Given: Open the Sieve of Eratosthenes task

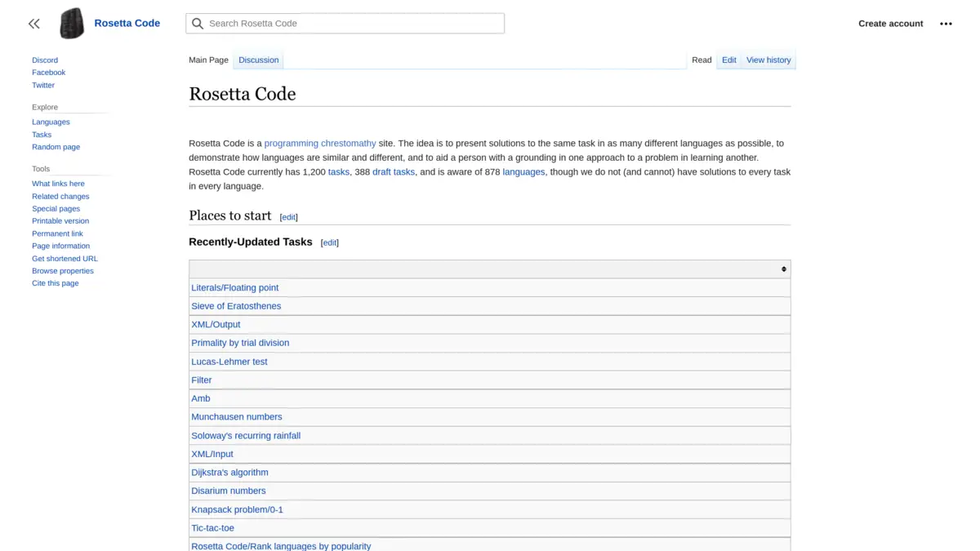Looking at the screenshot, I should pos(236,305).
